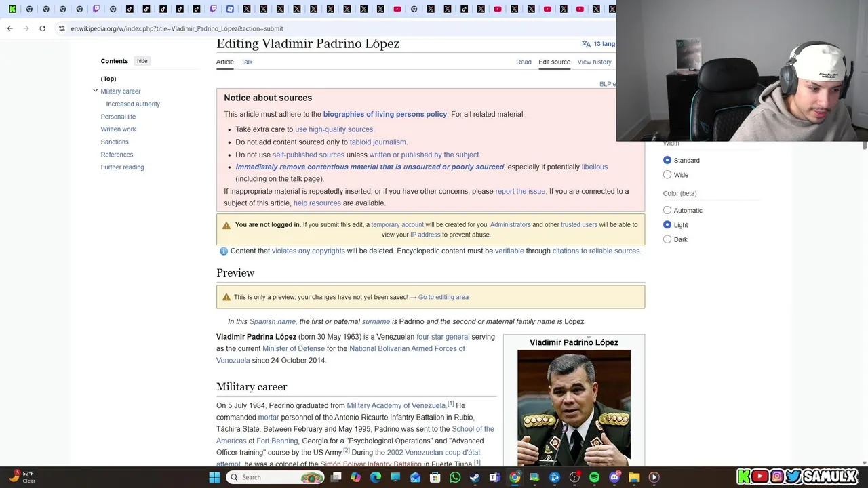Open WhatsApp from the taskbar

click(455, 477)
